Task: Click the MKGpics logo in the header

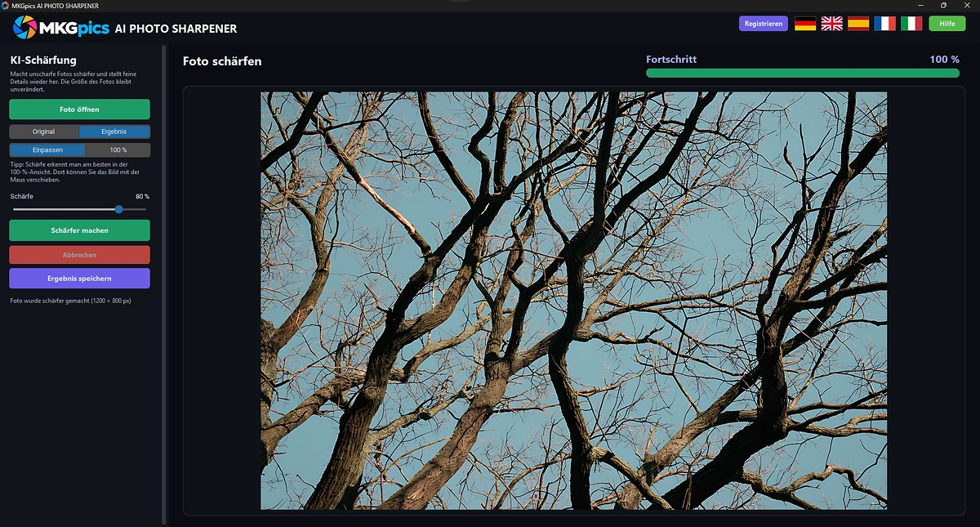Action: tap(61, 29)
